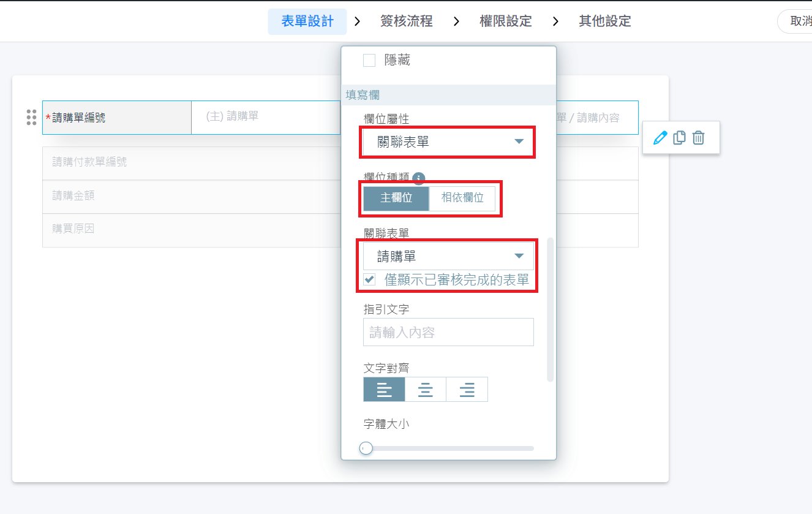Select right text alignment icon
The image size is (812, 514).
467,389
